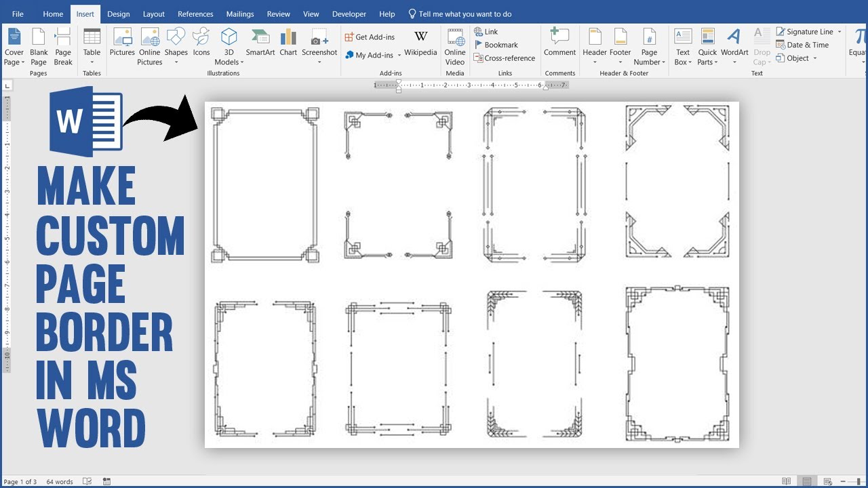Open the Wikipedia add-in
This screenshot has width=868, height=488.
point(420,43)
